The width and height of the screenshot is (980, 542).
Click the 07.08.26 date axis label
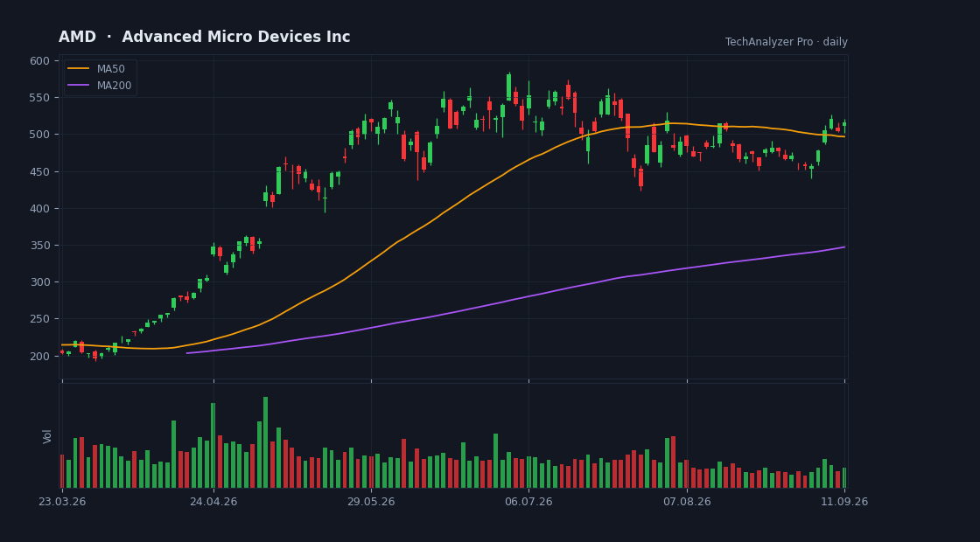(x=687, y=502)
